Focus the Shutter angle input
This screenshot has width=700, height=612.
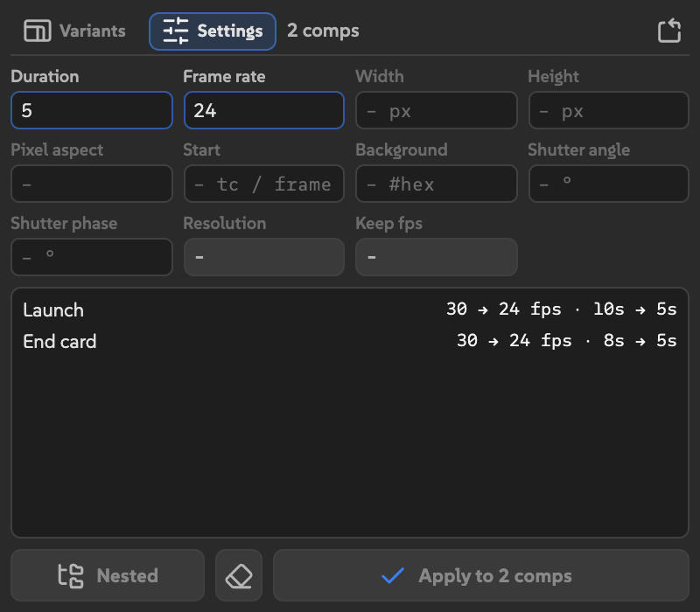[608, 184]
